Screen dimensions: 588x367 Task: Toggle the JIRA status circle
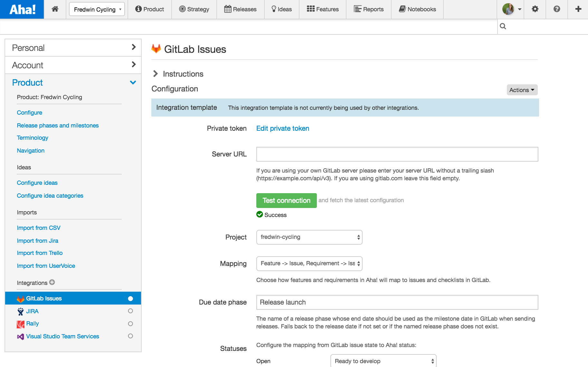(x=130, y=311)
